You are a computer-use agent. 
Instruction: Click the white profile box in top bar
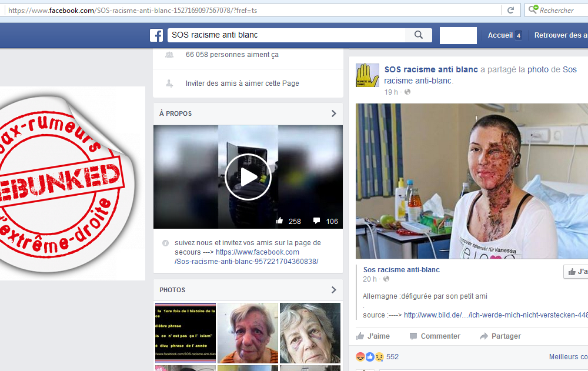458,35
